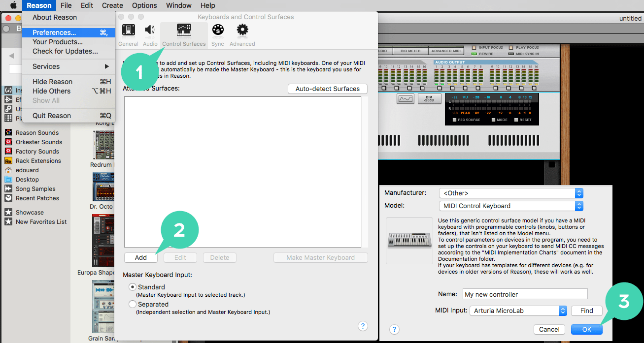Select the Players grid icon in the sidebar
The height and width of the screenshot is (343, 644).
(x=8, y=118)
